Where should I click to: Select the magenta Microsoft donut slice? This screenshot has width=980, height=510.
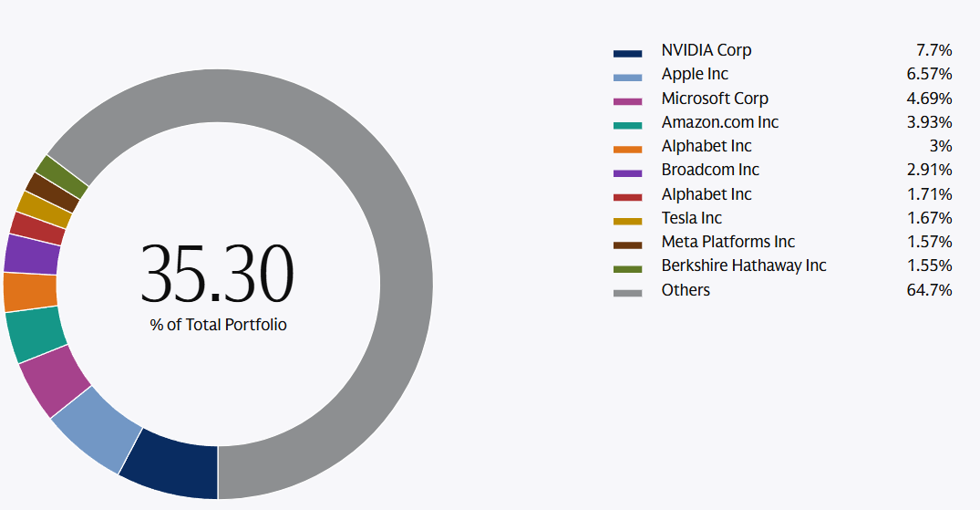[x=54, y=380]
